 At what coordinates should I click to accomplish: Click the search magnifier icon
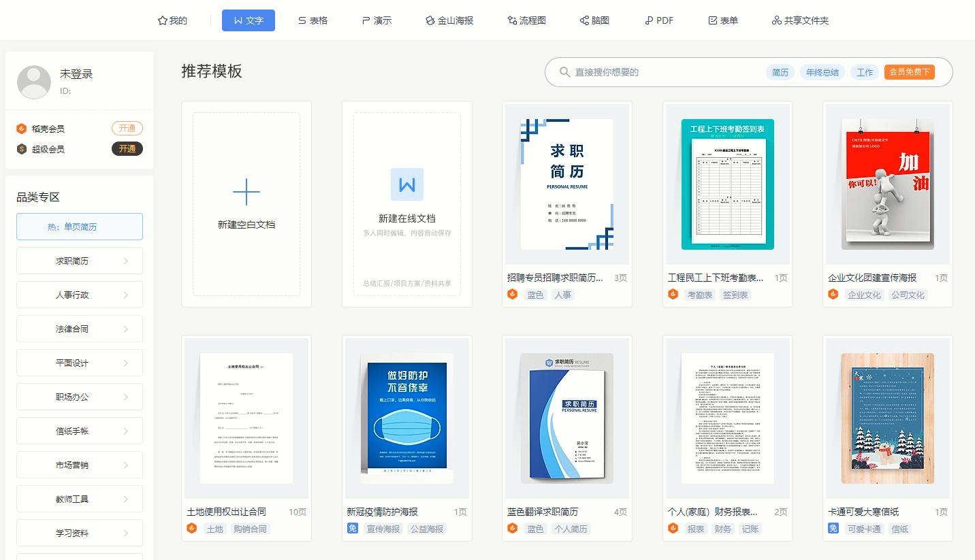pos(564,71)
